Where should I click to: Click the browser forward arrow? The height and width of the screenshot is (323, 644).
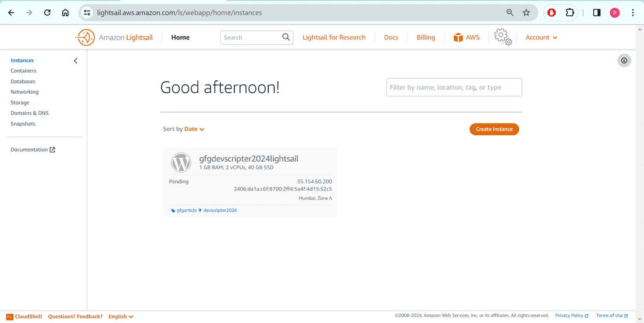pos(29,13)
